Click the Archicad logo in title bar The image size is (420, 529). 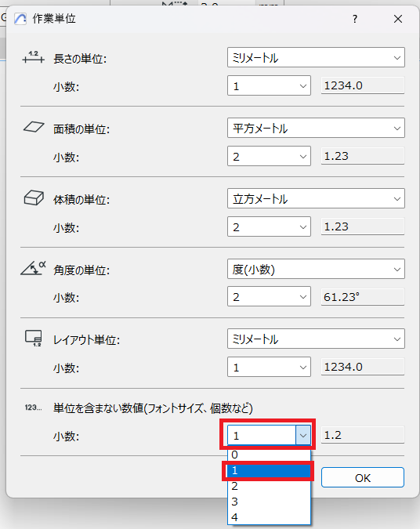[20, 19]
